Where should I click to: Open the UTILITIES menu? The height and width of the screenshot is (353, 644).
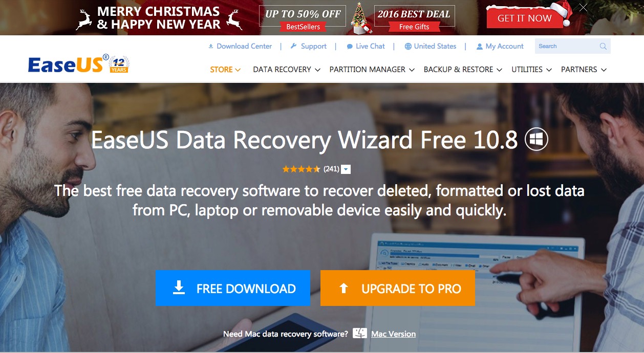pos(532,70)
